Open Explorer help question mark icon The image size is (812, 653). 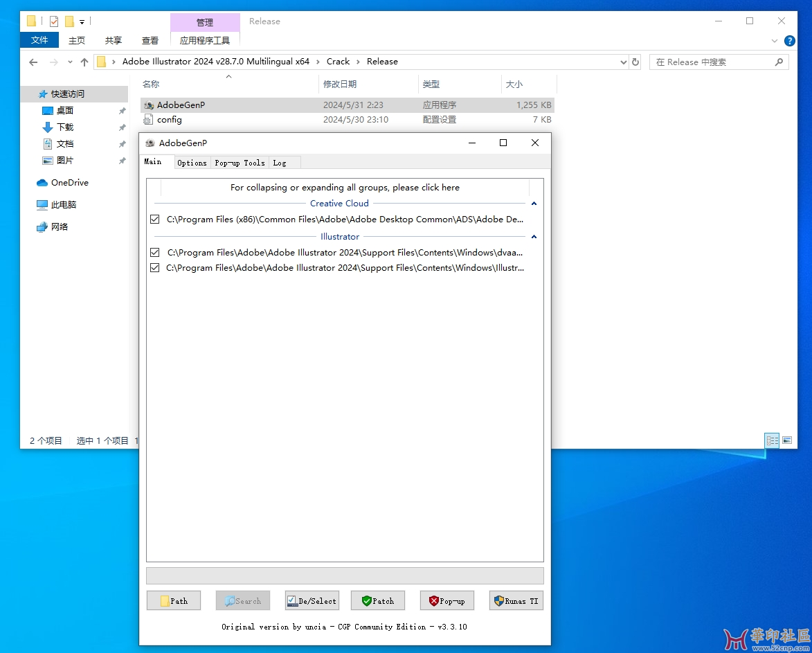790,41
